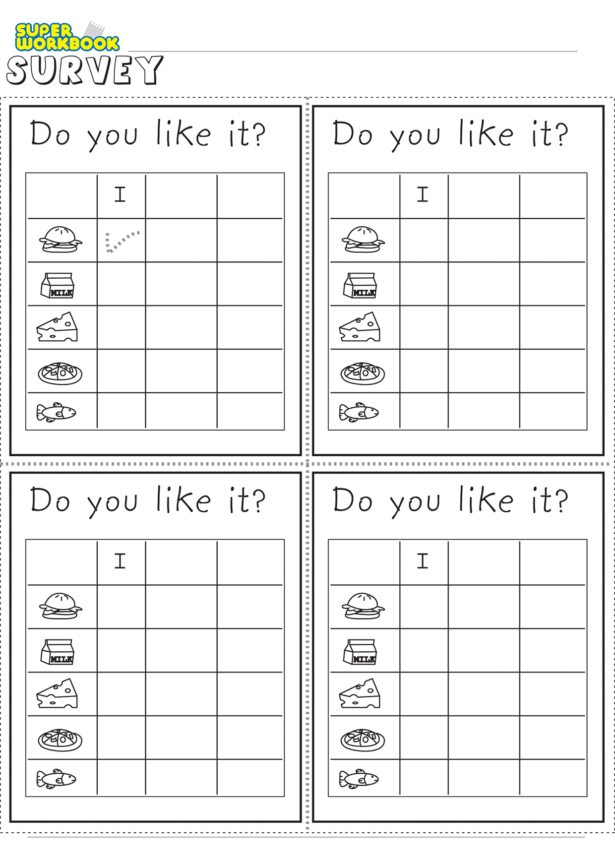
Task: Click the pizza icon in top-right survey
Action: [x=363, y=373]
